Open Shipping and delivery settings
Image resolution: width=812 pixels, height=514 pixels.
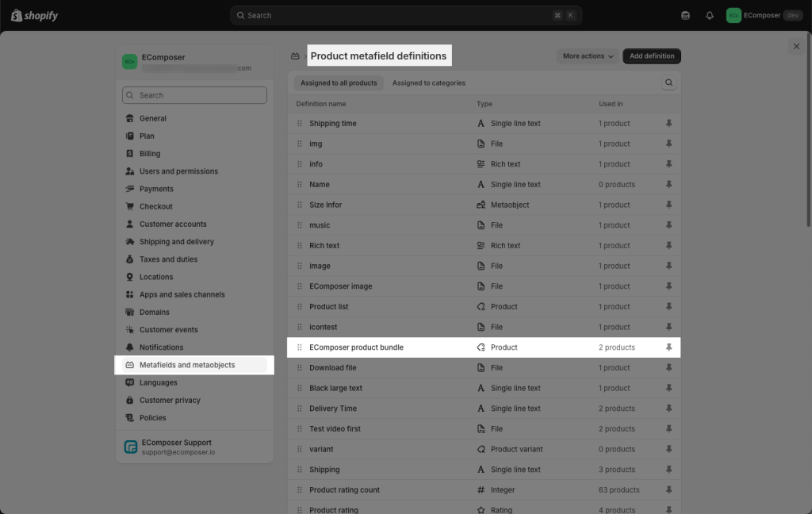click(176, 242)
